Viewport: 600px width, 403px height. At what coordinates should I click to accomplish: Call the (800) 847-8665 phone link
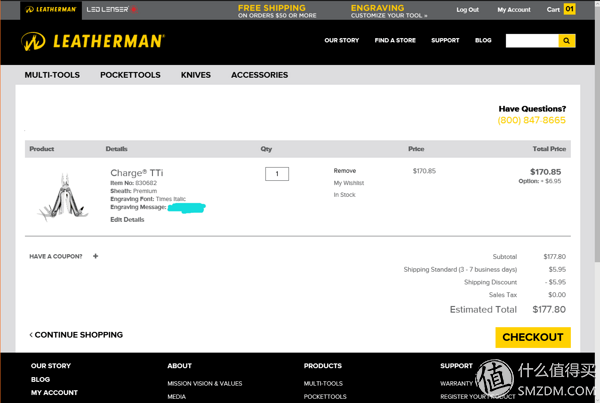tap(532, 120)
